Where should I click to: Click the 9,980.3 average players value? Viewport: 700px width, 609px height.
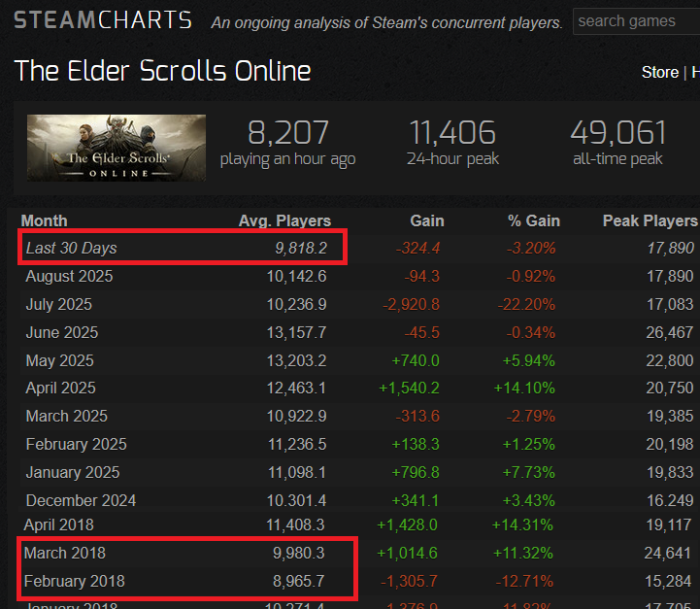tap(299, 553)
